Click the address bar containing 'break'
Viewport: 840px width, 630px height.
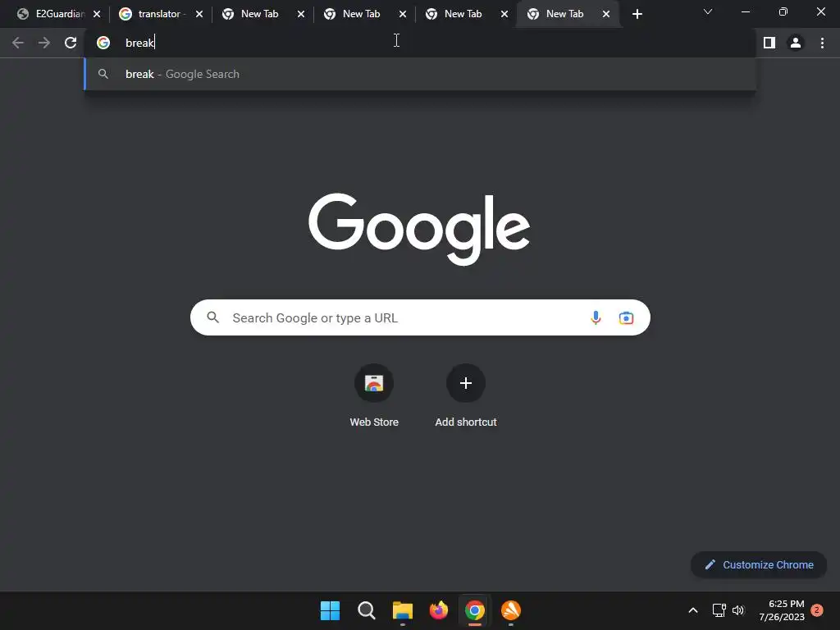[420, 43]
